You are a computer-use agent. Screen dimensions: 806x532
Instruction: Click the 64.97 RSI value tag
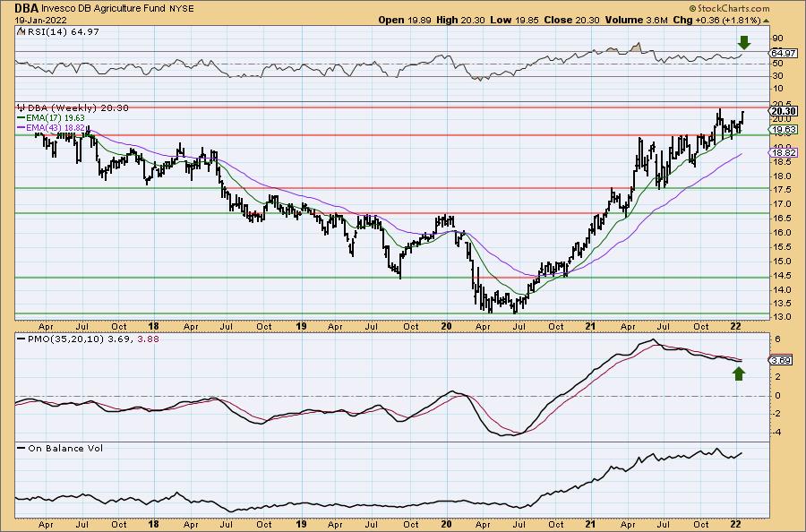click(x=784, y=53)
